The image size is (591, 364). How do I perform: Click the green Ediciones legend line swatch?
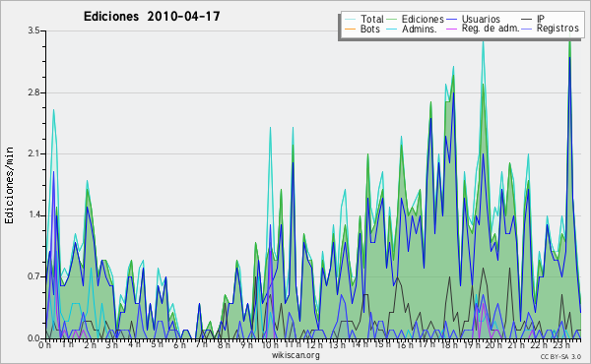pyautogui.click(x=392, y=20)
